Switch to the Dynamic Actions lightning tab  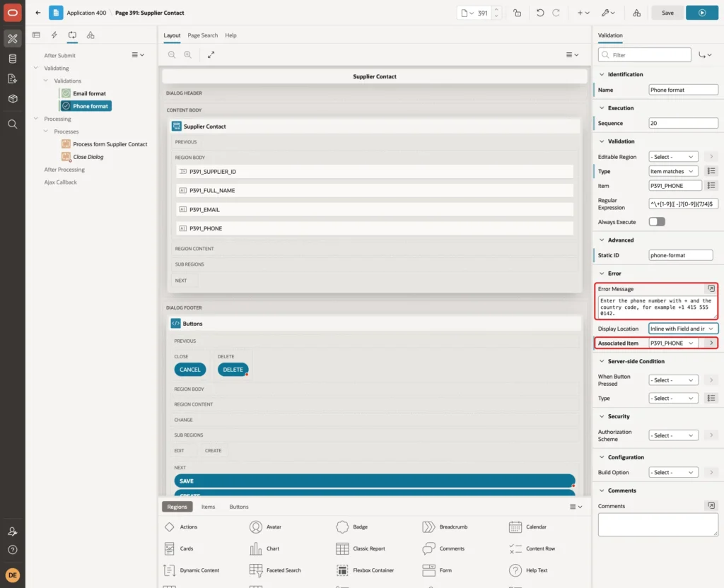coord(54,35)
